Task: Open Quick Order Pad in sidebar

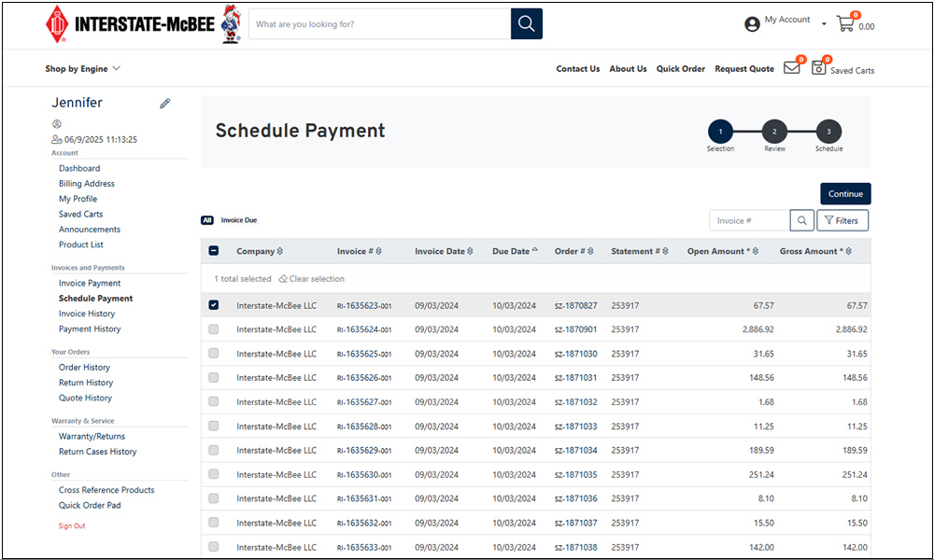Action: click(90, 505)
